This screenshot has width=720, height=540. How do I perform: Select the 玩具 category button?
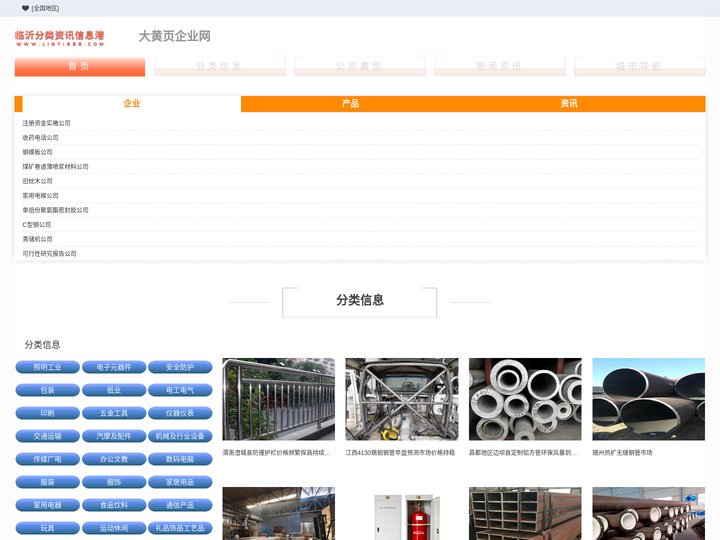coord(48,528)
